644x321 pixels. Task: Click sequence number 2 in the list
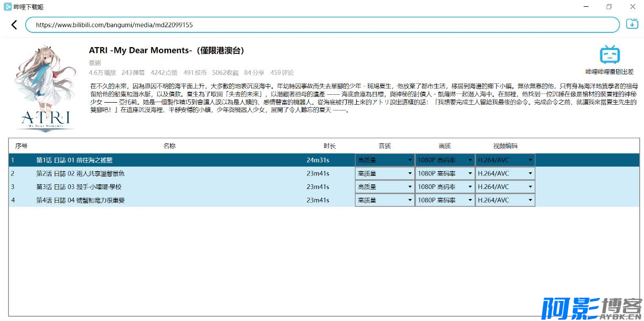tap(13, 173)
